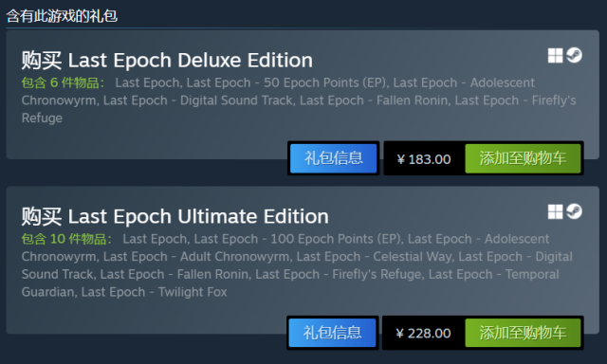Click Twilight Fox in Ultimate item list
The height and width of the screenshot is (364, 607).
193,292
